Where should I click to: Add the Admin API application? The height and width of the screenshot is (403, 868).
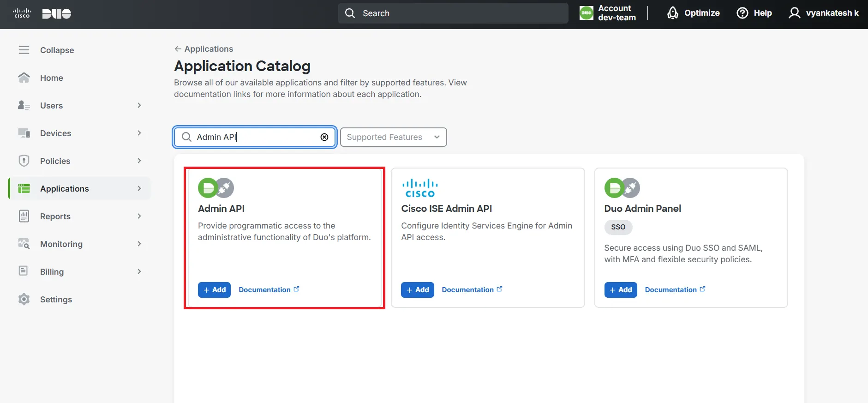pos(214,290)
